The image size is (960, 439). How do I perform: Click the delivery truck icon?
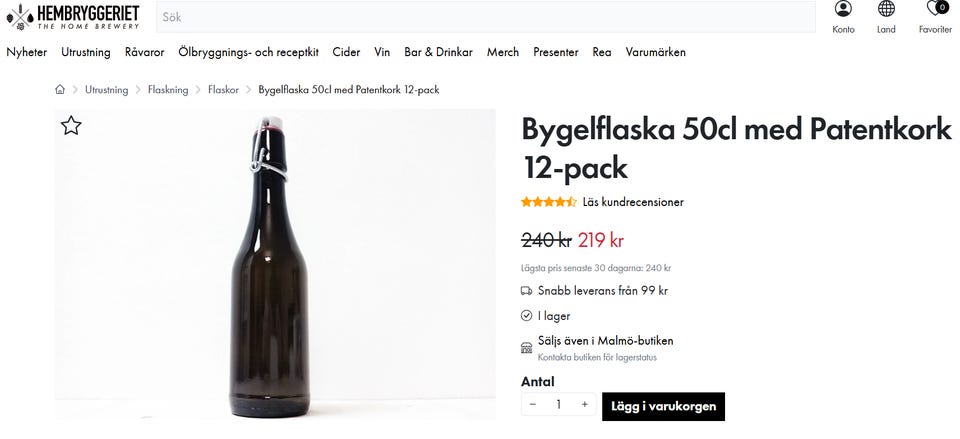[527, 291]
